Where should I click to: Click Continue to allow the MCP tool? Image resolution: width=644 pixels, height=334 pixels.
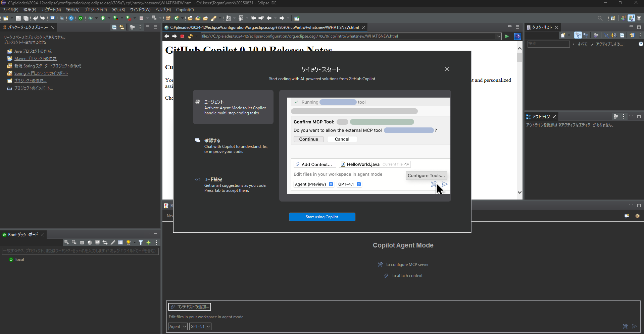tap(308, 139)
